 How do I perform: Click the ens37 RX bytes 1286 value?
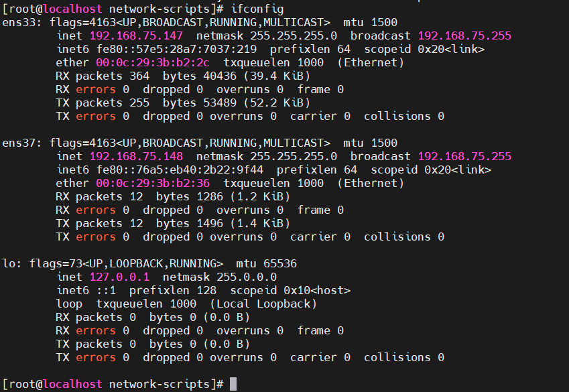(x=210, y=196)
